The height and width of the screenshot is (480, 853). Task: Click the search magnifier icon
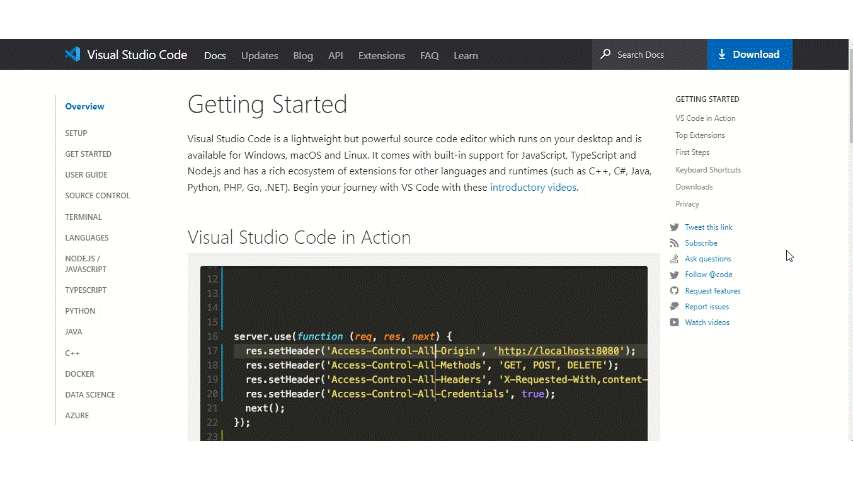pyautogui.click(x=605, y=54)
